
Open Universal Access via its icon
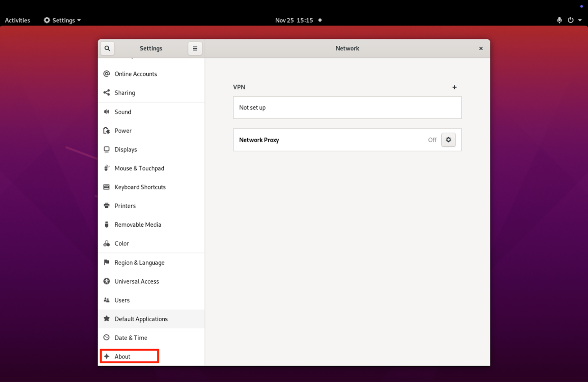(x=106, y=281)
